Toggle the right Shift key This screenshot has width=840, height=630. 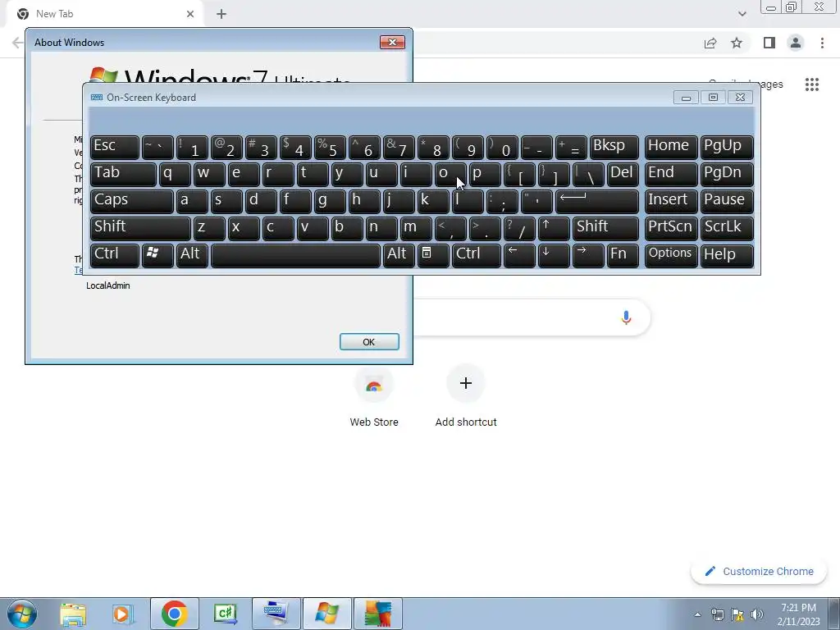pyautogui.click(x=605, y=228)
